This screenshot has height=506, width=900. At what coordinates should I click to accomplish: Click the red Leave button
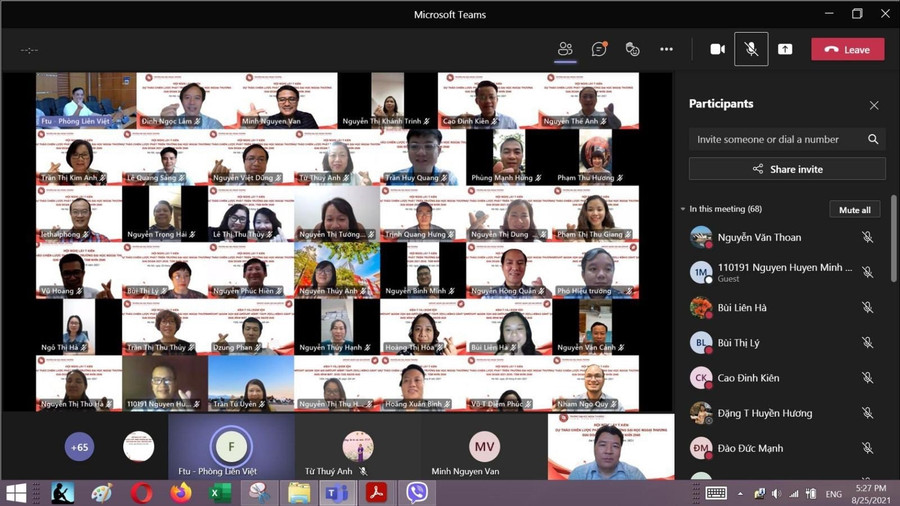[847, 49]
